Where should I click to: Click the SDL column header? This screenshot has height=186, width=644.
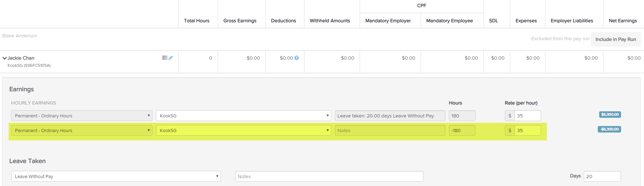pos(493,21)
